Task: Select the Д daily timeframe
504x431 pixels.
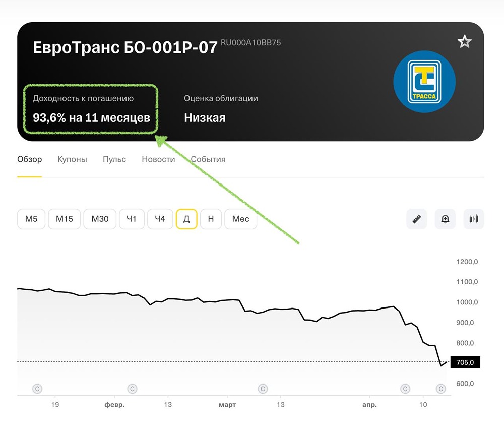Action: point(186,219)
